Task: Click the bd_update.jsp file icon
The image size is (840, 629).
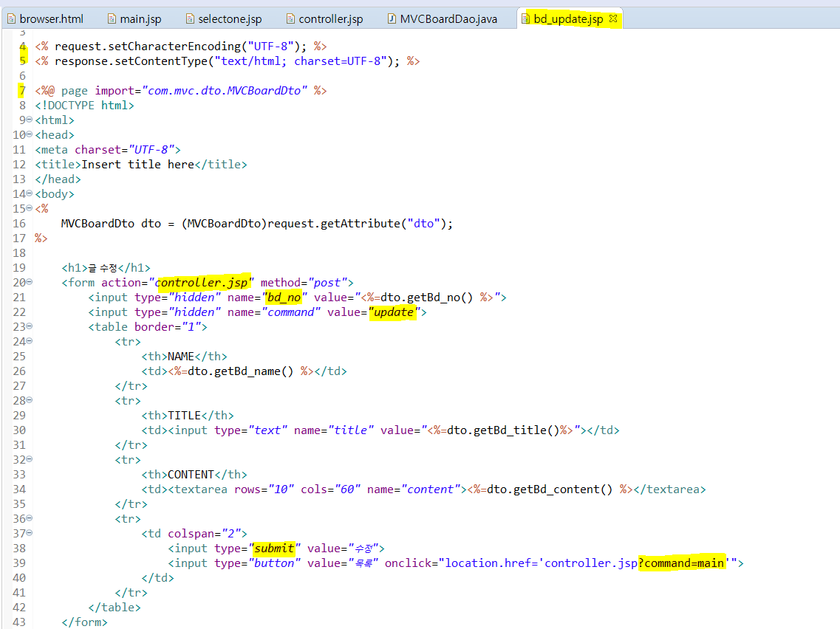Action: (525, 18)
